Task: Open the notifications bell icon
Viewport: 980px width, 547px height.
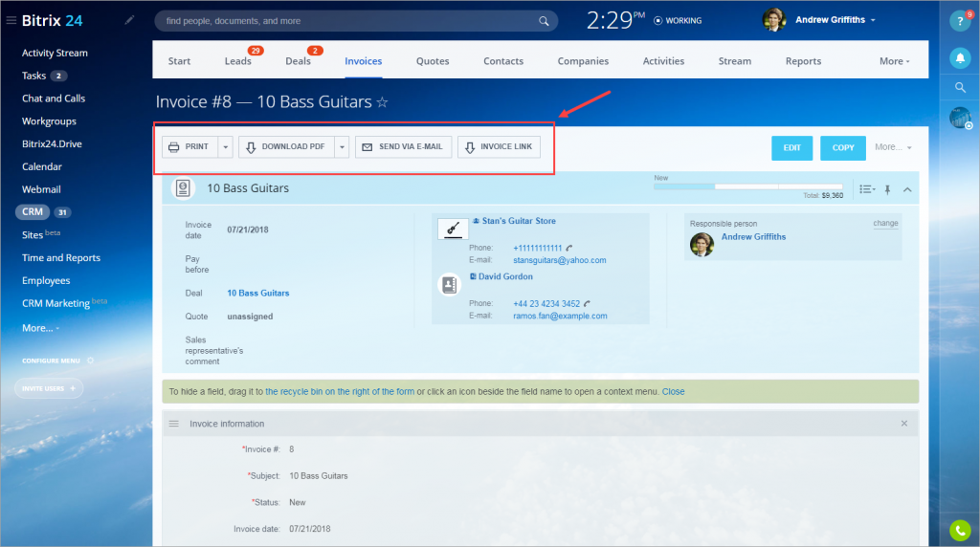Action: click(x=960, y=58)
